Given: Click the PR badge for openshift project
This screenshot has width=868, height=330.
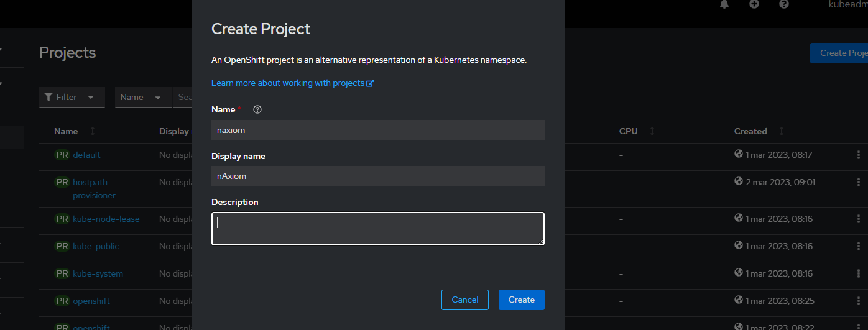Looking at the screenshot, I should (x=62, y=301).
